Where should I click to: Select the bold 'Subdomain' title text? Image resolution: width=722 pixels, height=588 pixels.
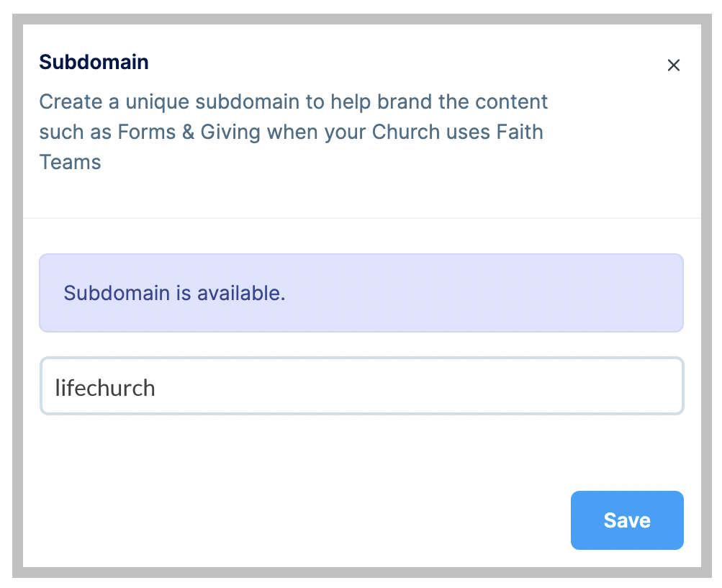pyautogui.click(x=94, y=62)
